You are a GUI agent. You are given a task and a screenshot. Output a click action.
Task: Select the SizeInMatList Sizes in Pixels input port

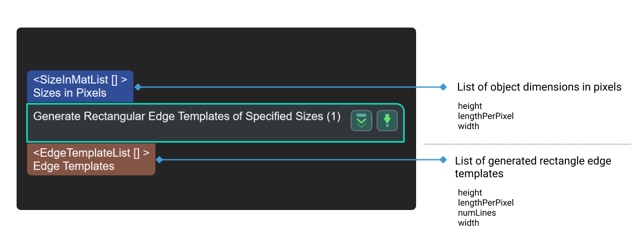(x=80, y=86)
